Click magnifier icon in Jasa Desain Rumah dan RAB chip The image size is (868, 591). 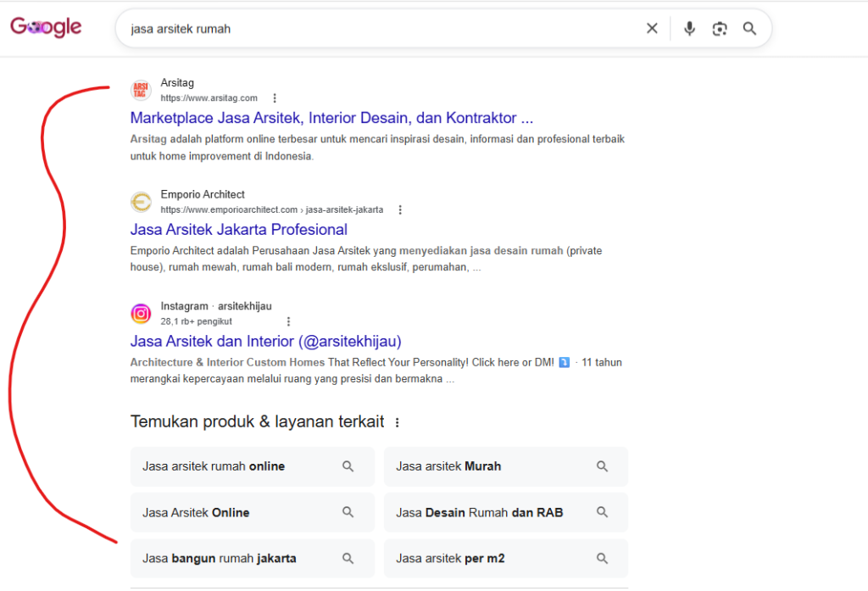pos(603,512)
